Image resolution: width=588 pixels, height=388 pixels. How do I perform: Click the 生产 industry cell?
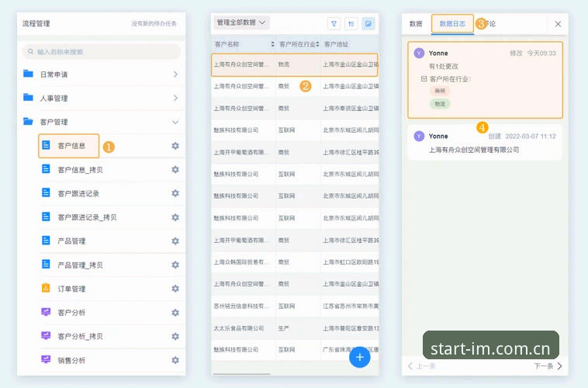point(283,328)
